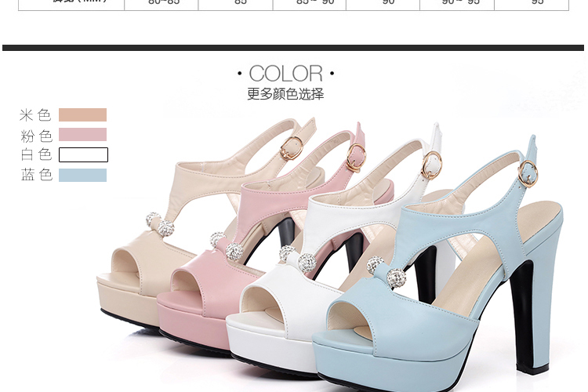Click the rhinestone ornament on white sandal

pos(298,258)
